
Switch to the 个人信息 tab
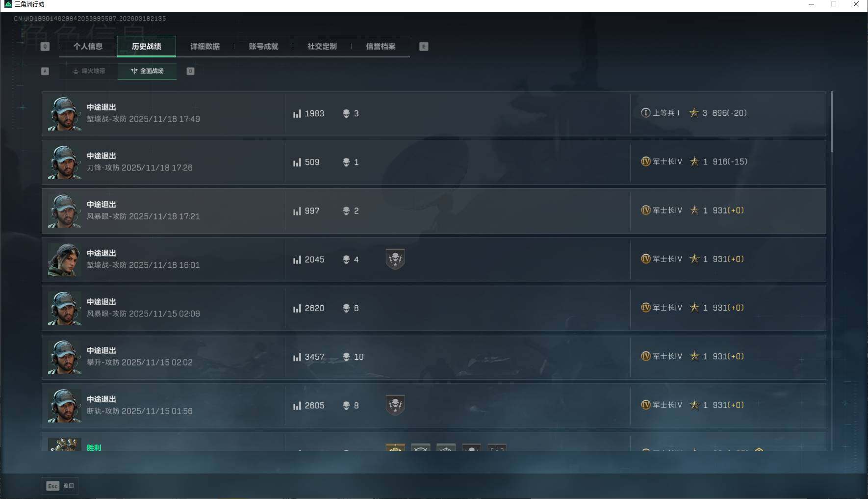click(x=88, y=47)
